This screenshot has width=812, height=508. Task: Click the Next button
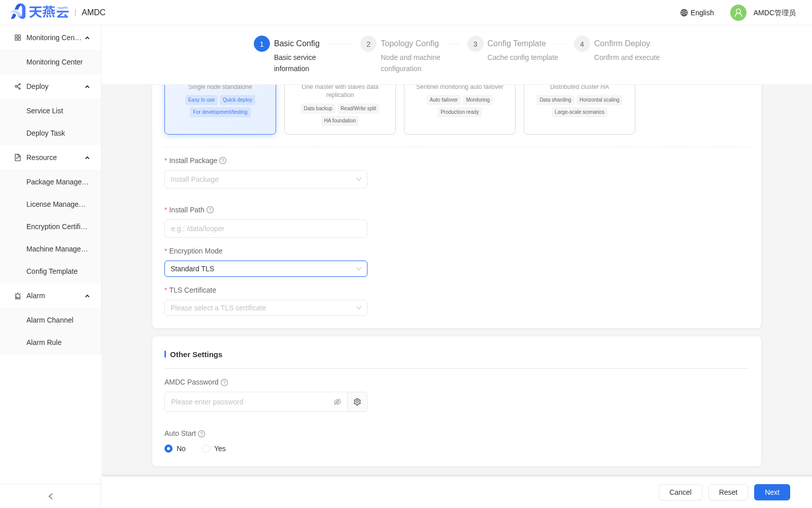coord(772,492)
